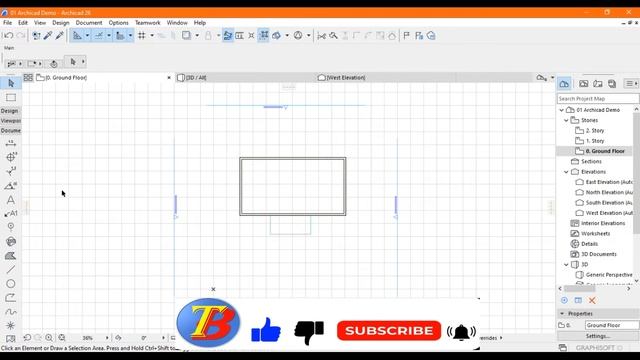Open the Snap Guides dropdown arrow
The width and height of the screenshot is (640, 360).
(x=109, y=36)
